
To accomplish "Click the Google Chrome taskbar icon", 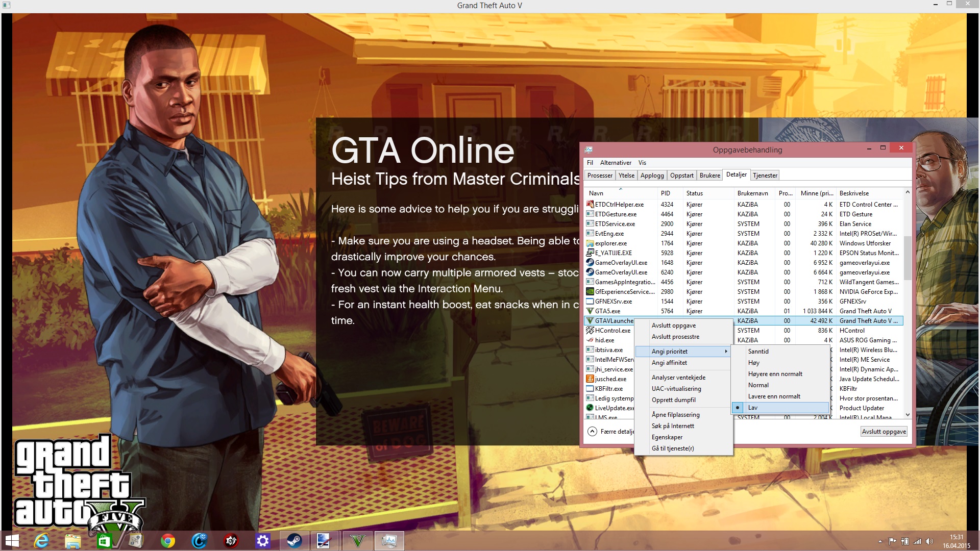I will click(167, 541).
